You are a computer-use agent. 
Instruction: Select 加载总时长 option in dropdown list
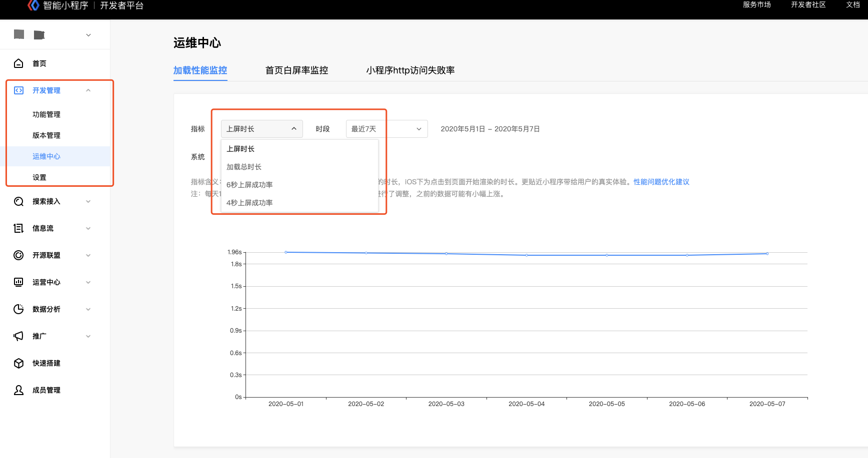[299, 167]
